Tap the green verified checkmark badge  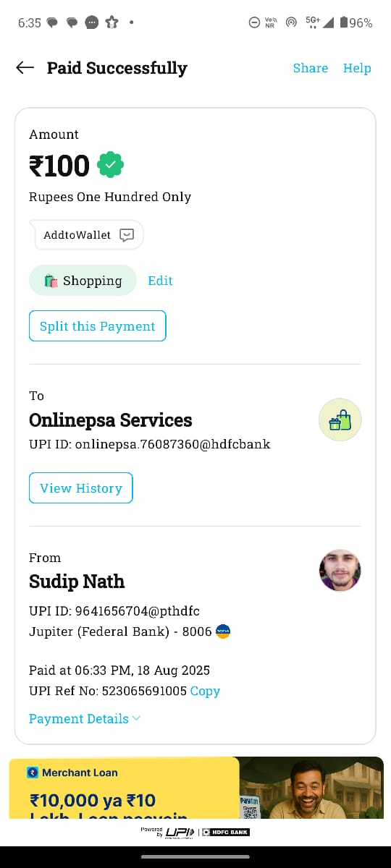(x=110, y=166)
